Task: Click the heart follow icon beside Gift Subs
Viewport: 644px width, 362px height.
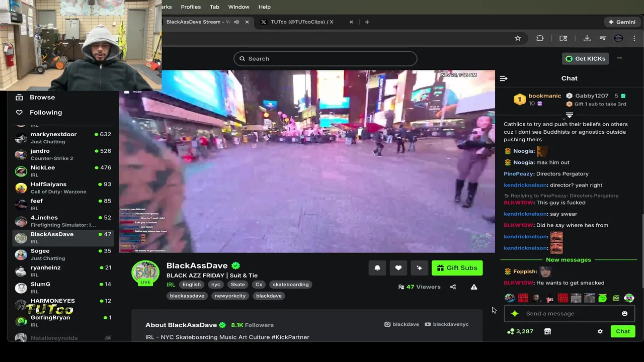Action: point(398,268)
